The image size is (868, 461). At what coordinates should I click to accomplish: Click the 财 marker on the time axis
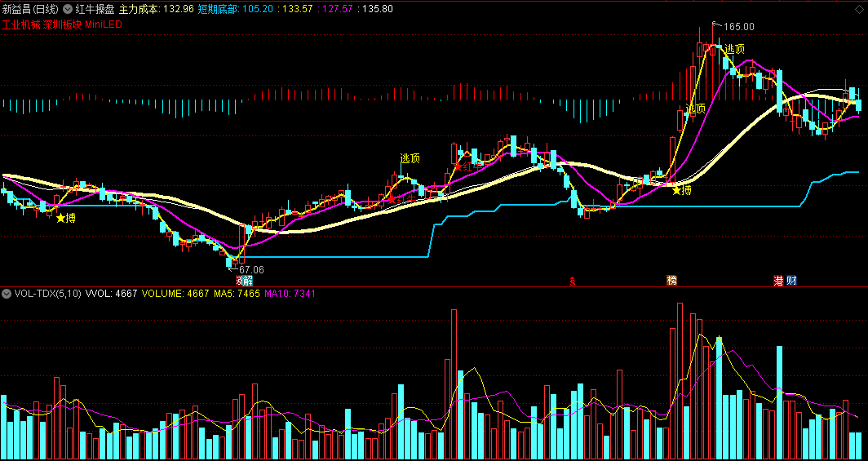(x=791, y=281)
